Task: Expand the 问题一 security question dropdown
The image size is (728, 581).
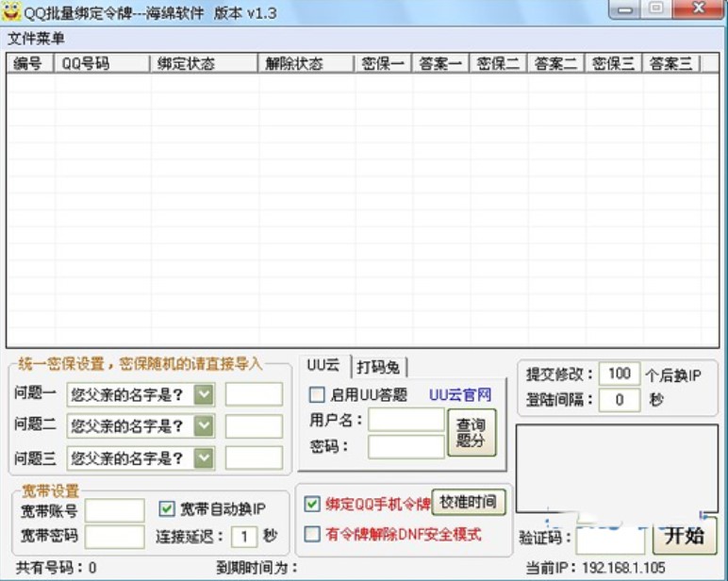Action: [204, 394]
